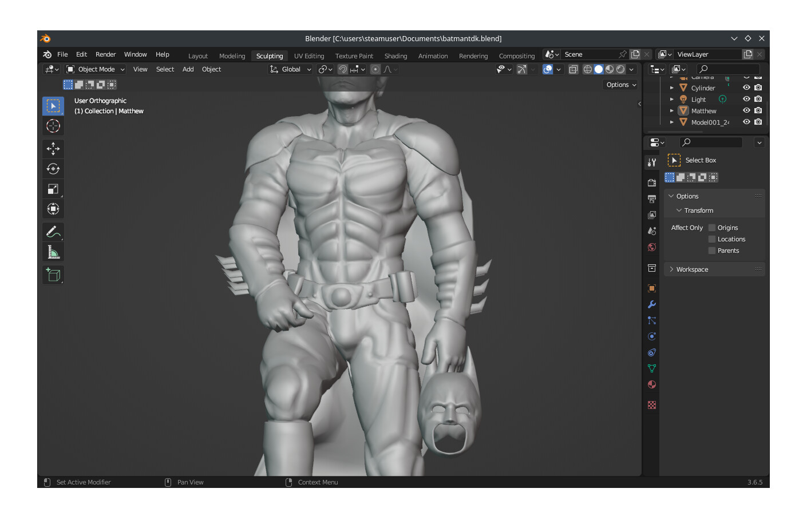Open the Physics properties tab
The image size is (807, 532).
pyautogui.click(x=652, y=336)
